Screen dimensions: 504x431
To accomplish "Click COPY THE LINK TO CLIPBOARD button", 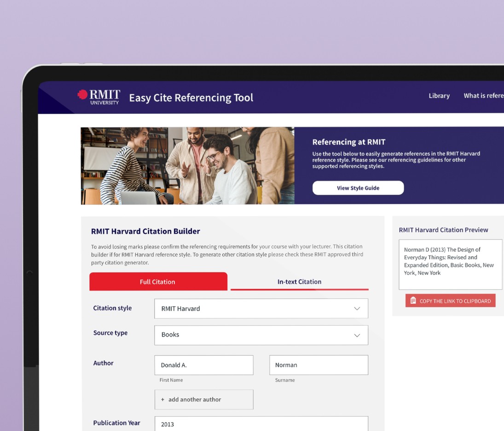I will pyautogui.click(x=450, y=301).
